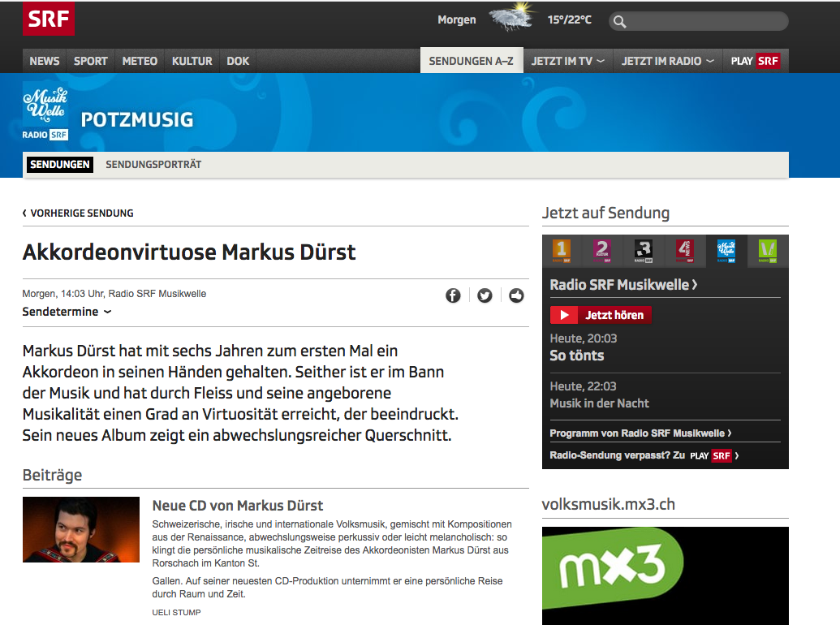Open the News menu item
The height and width of the screenshot is (625, 840).
click(45, 61)
